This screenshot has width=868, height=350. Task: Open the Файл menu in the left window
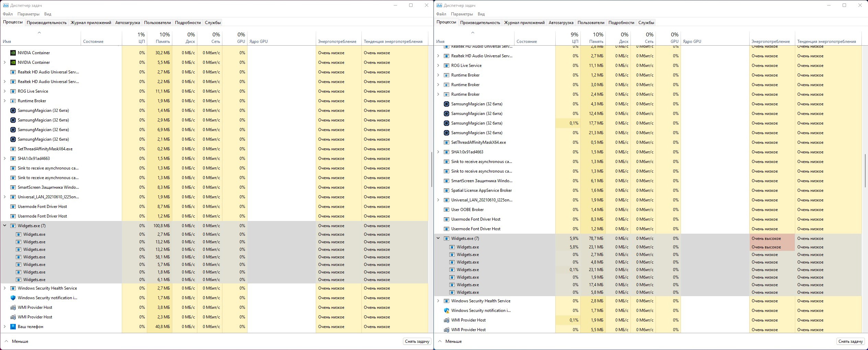coord(8,14)
